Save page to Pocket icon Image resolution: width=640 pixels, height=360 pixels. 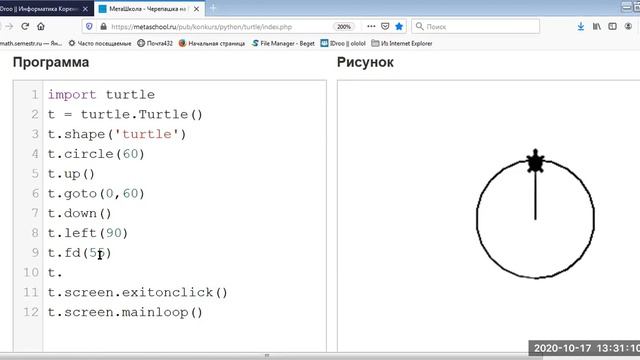[x=385, y=26]
